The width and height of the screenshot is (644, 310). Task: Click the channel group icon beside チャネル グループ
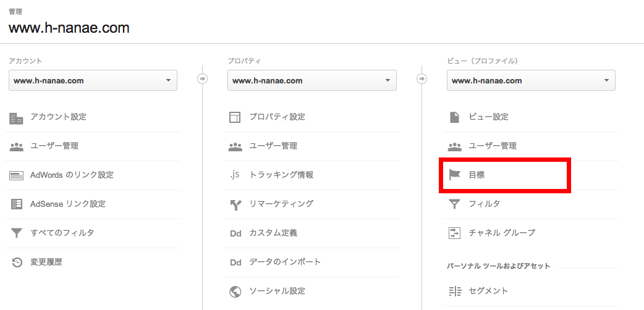455,233
